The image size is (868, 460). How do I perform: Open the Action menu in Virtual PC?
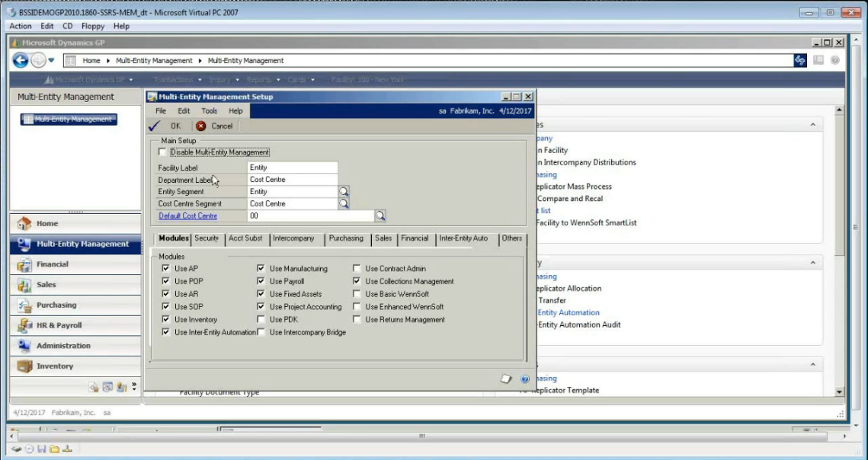coord(21,26)
